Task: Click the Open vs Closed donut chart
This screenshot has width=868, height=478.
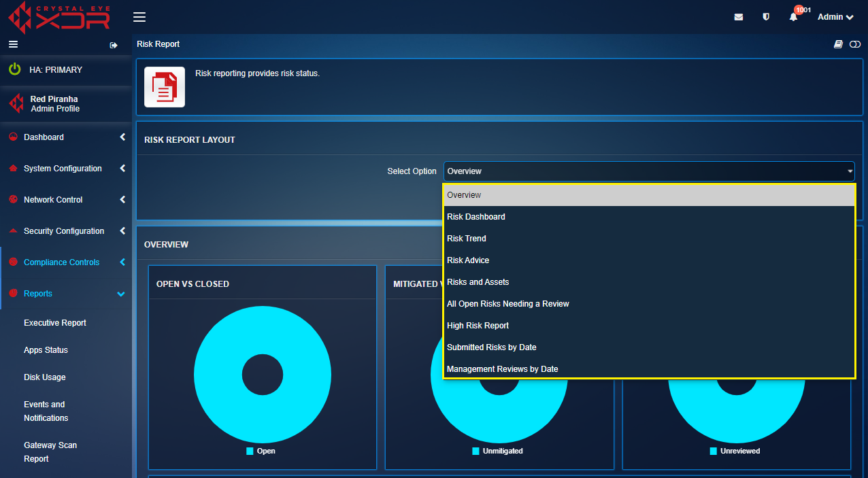Action: point(263,375)
